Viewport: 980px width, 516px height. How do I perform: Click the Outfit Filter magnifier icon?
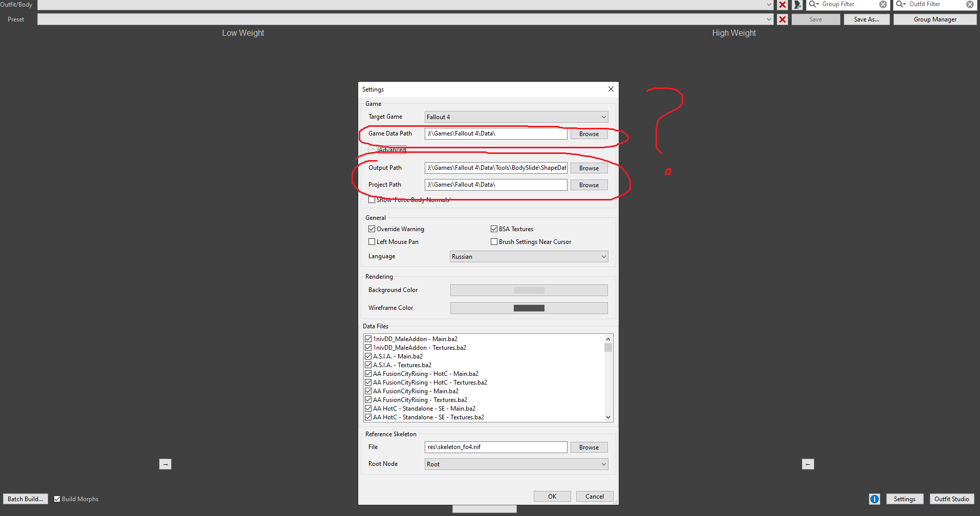(x=901, y=5)
